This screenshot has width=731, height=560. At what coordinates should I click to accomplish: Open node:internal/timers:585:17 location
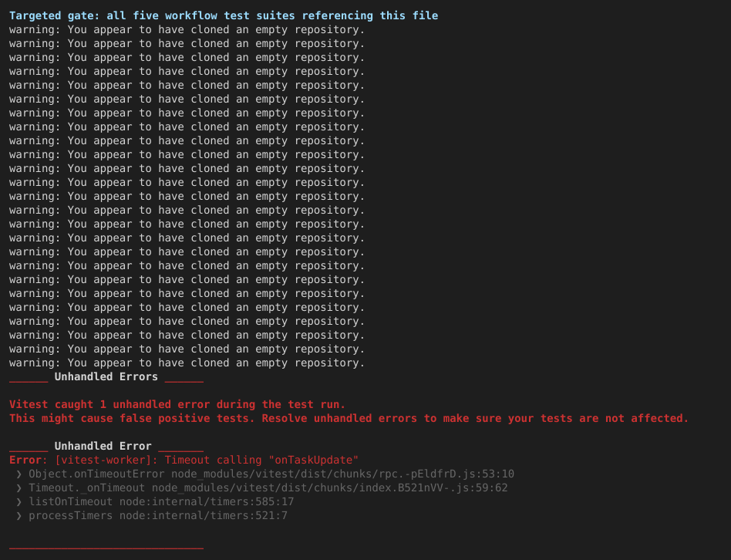click(x=207, y=501)
